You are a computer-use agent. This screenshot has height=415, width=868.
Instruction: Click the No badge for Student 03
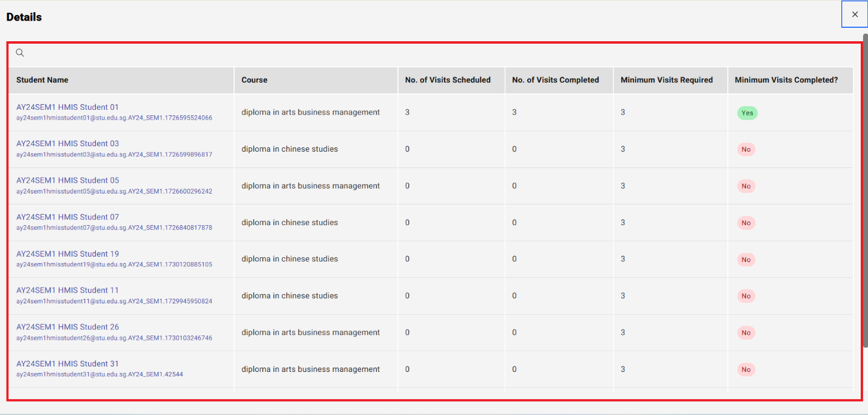coord(745,149)
